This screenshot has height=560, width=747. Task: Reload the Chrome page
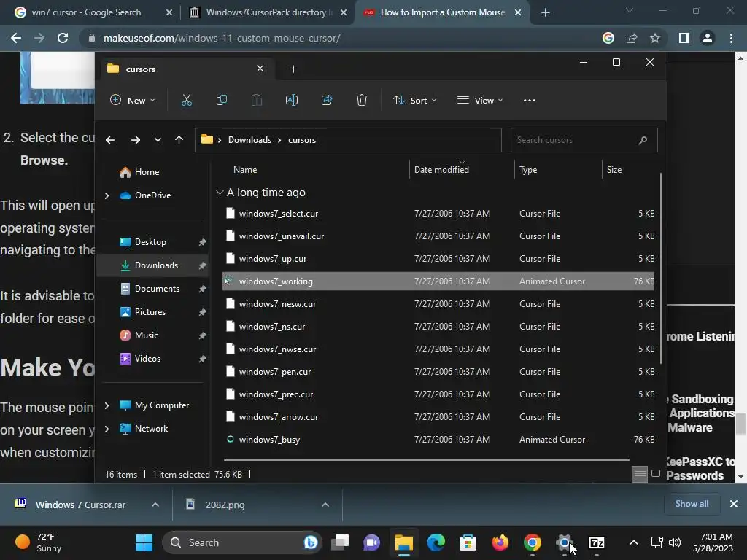(x=63, y=38)
